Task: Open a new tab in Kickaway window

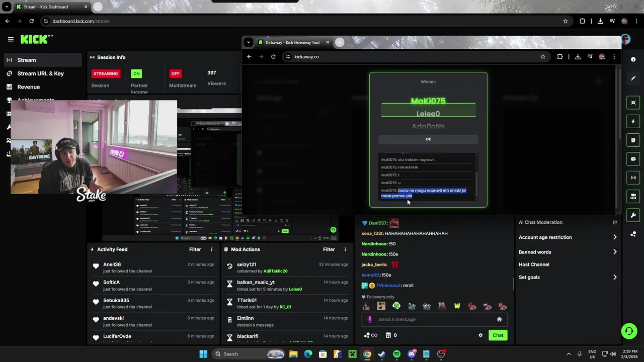Action: click(340, 42)
